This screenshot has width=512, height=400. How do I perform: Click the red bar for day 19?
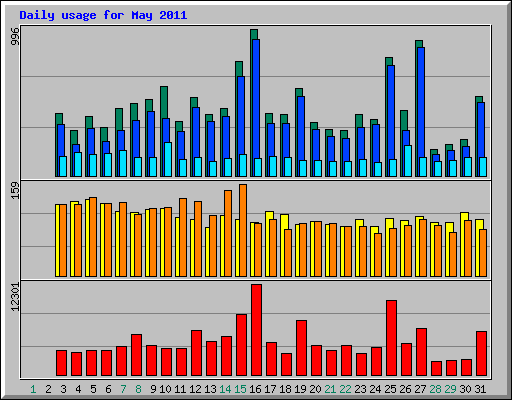[x=301, y=348]
